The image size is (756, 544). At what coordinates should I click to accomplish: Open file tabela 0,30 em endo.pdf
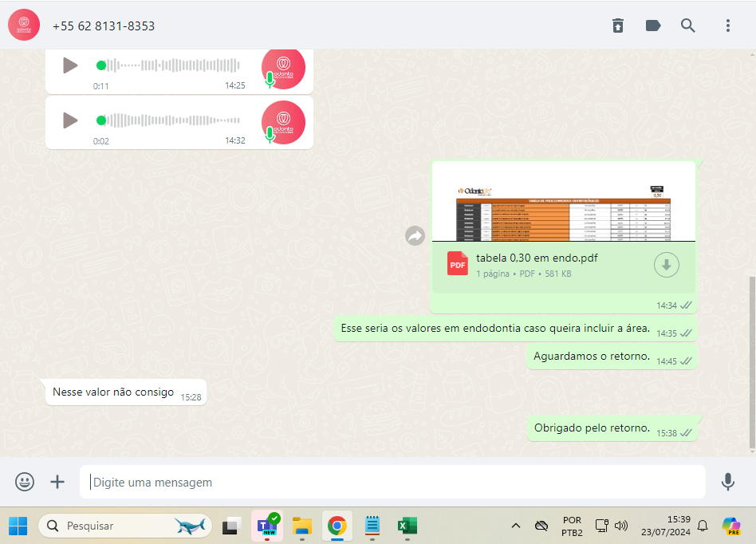[537, 258]
